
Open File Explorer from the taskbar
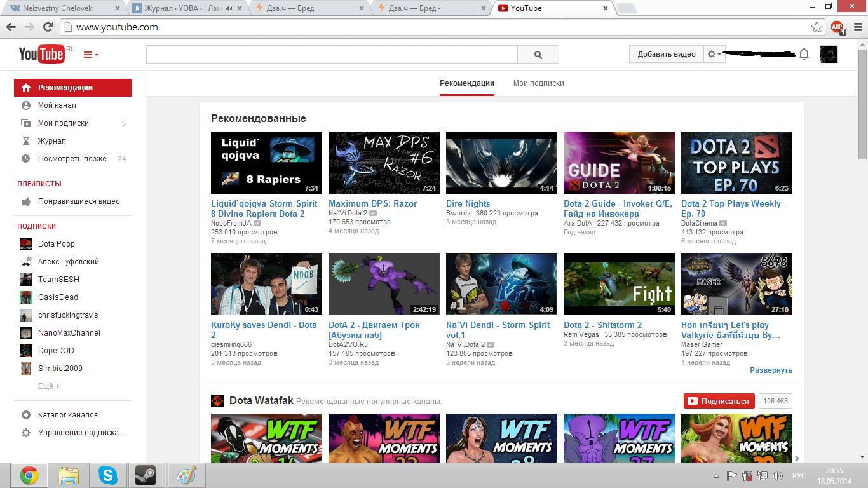pos(68,475)
